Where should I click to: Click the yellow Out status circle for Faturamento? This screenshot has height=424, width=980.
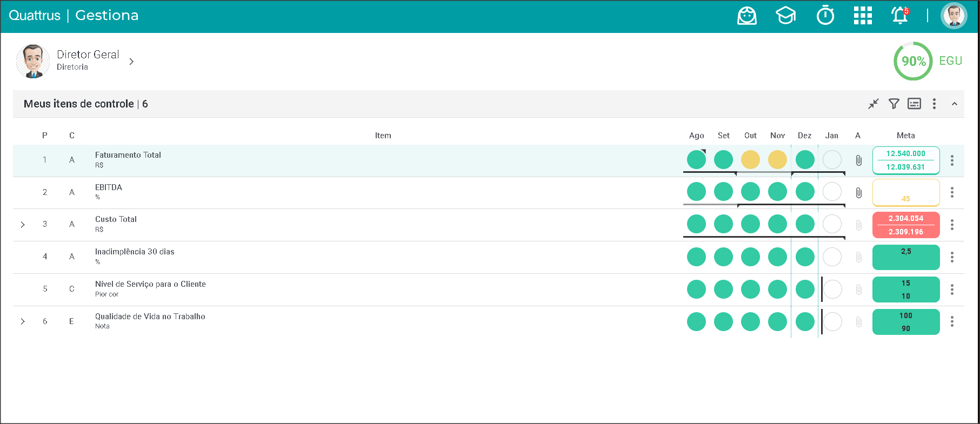(750, 160)
